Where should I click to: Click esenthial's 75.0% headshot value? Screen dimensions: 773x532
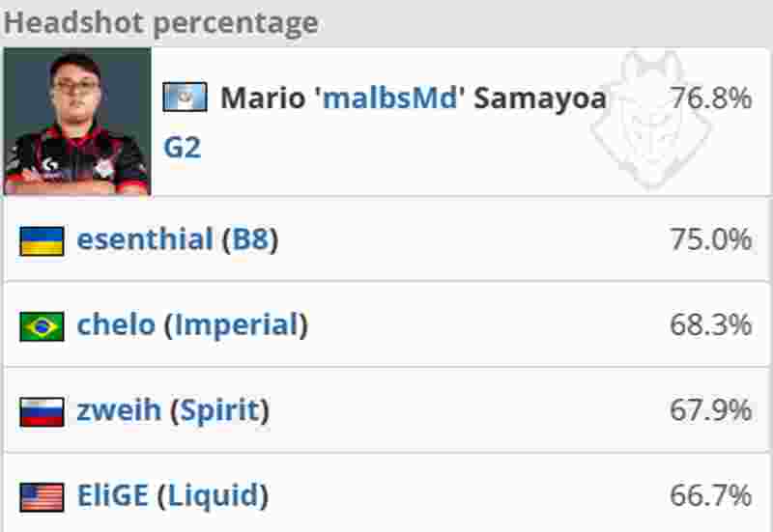tap(710, 239)
